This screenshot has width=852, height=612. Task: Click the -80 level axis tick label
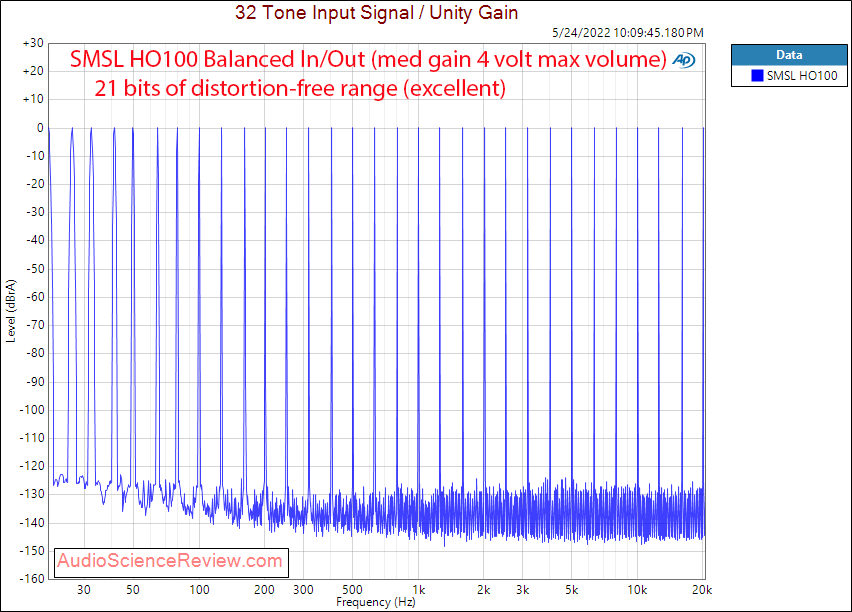[35, 353]
